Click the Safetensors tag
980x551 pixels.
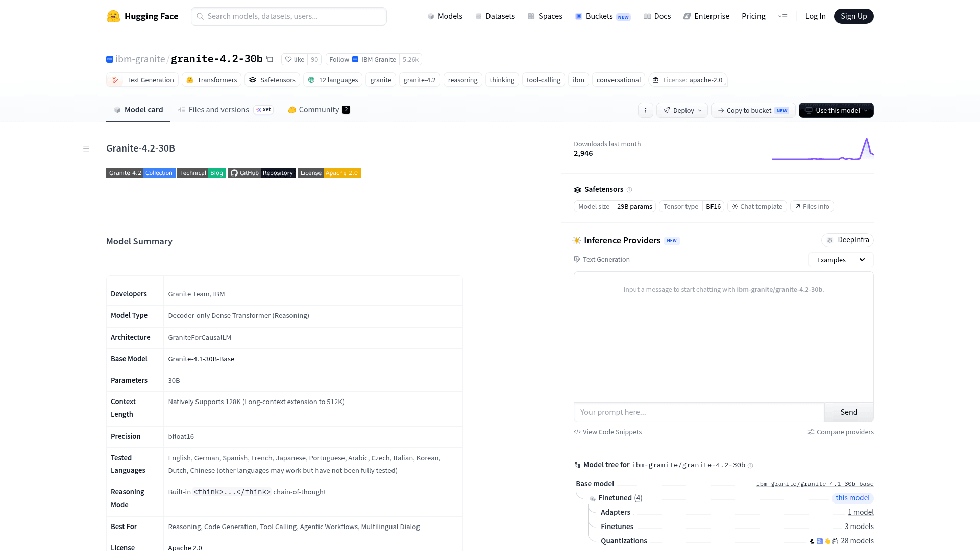click(x=272, y=80)
